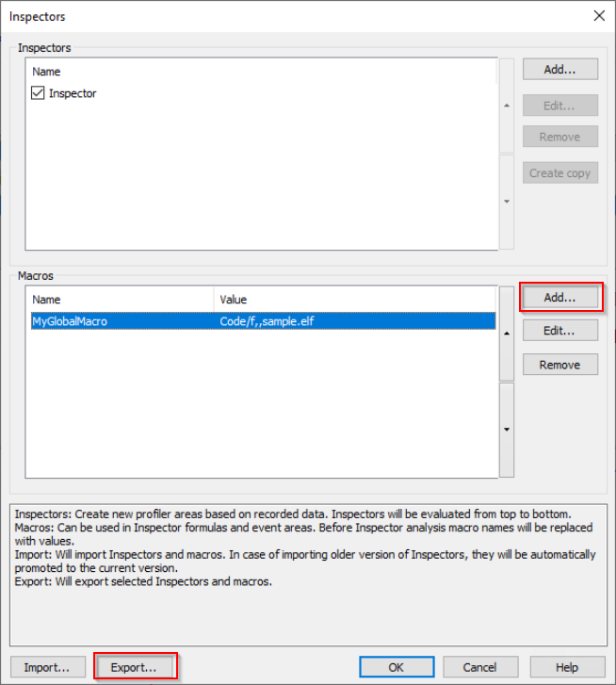The width and height of the screenshot is (616, 685).
Task: Click the Macros Value column header
Action: click(x=354, y=300)
